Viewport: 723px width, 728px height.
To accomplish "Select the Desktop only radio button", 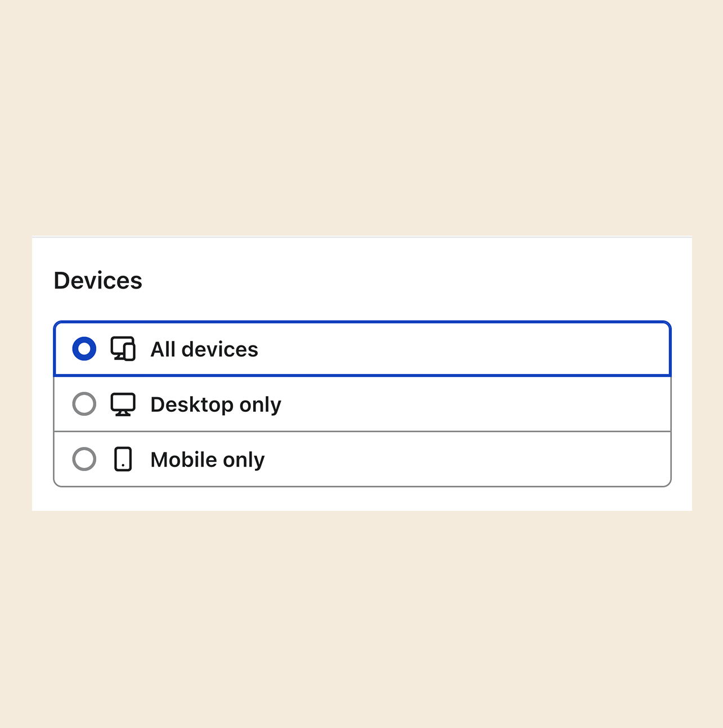I will (x=84, y=403).
